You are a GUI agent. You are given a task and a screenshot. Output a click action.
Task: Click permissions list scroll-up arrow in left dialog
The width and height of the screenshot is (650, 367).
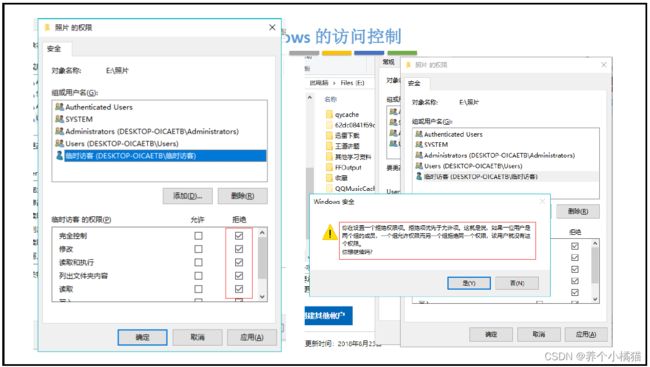(x=262, y=233)
